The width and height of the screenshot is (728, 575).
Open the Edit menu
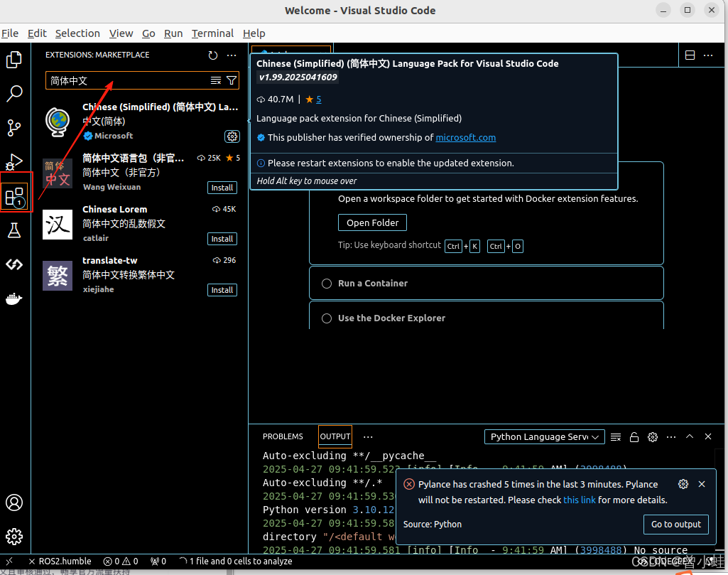coord(37,33)
